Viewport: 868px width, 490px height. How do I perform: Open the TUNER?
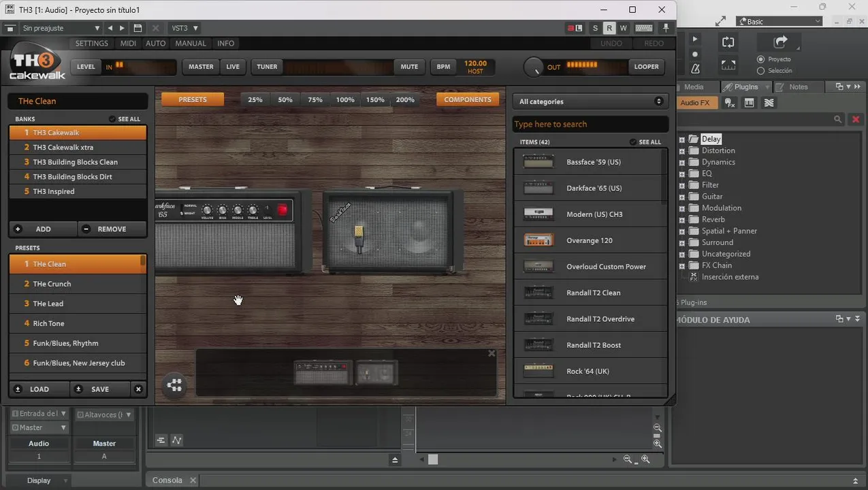click(x=267, y=67)
